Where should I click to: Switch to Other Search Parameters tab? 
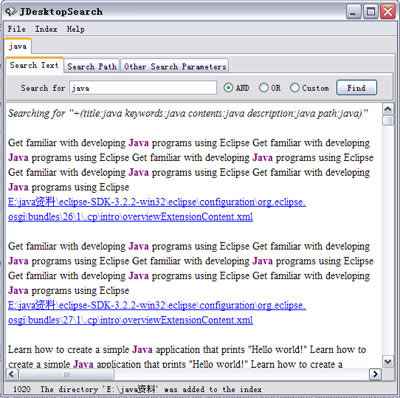[175, 66]
